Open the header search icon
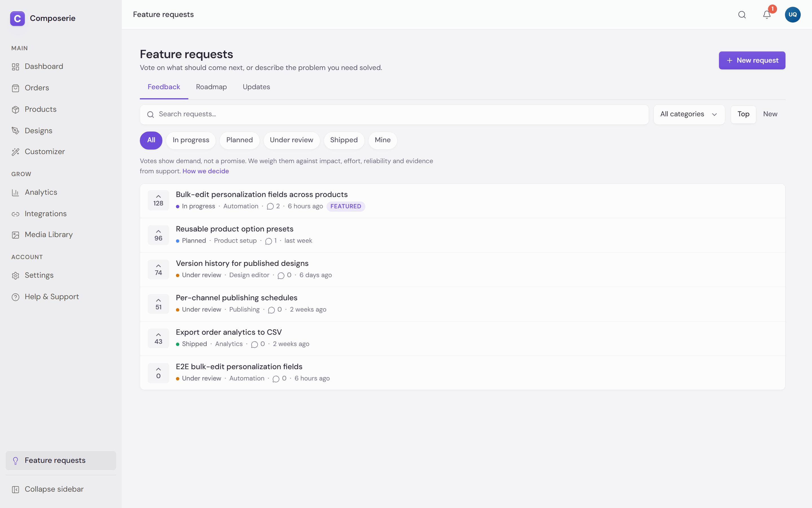Screen dimensions: 812x508 pos(742,14)
